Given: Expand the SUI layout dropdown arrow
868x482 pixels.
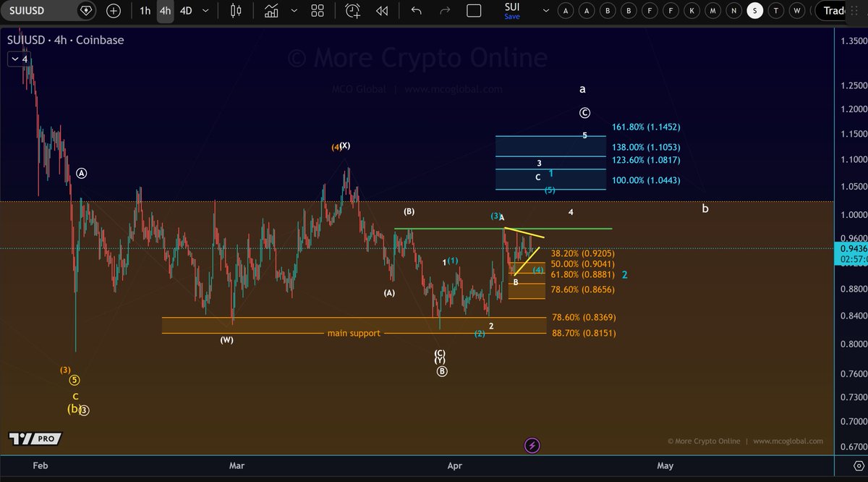Looking at the screenshot, I should 545,11.
